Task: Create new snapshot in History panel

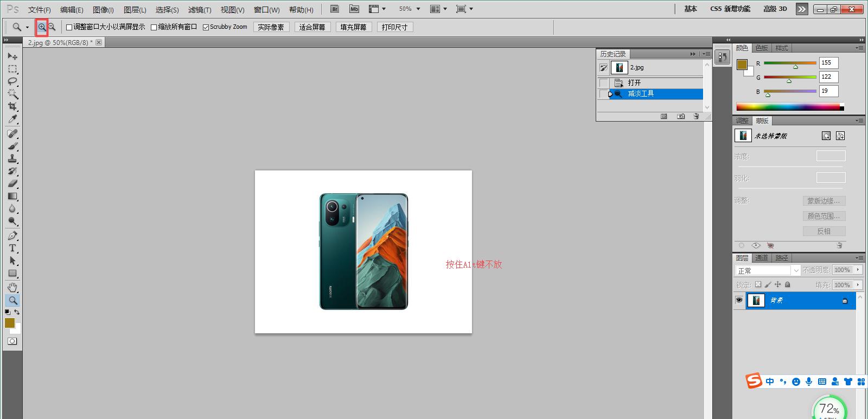Action: point(681,116)
